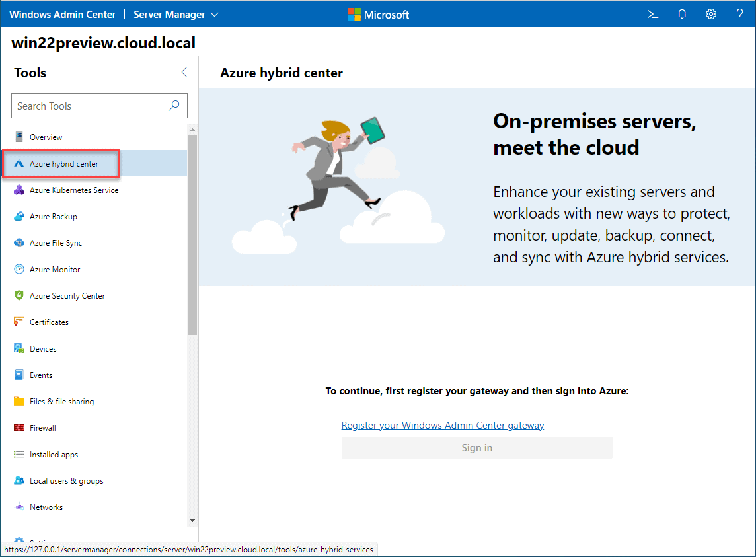This screenshot has height=557, width=756.
Task: Open the notifications bell
Action: pos(682,15)
